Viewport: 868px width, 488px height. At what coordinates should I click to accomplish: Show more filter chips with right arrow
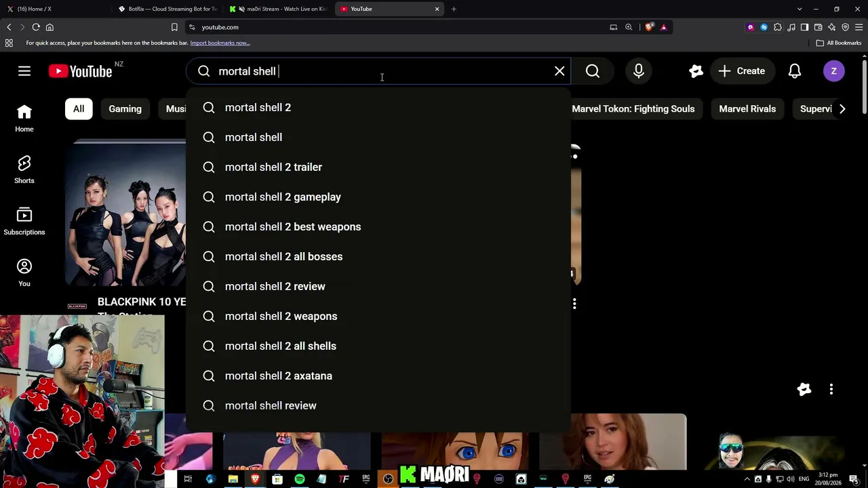click(x=842, y=108)
